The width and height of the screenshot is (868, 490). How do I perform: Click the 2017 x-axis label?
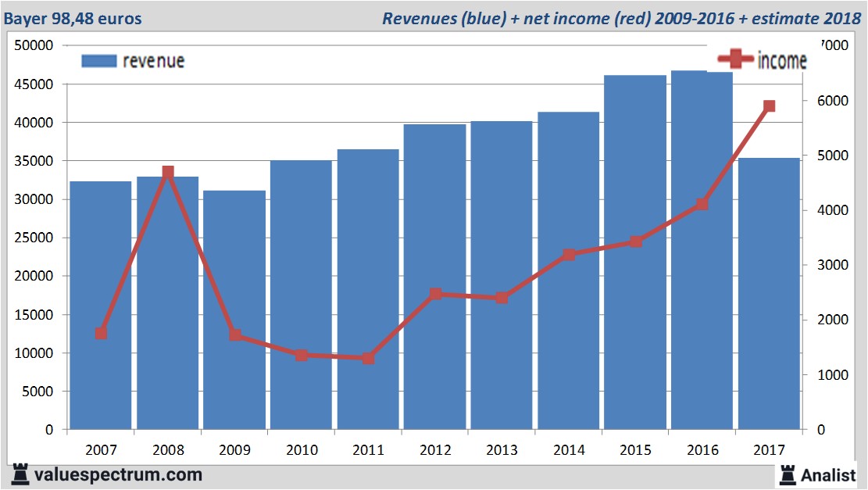pos(769,449)
